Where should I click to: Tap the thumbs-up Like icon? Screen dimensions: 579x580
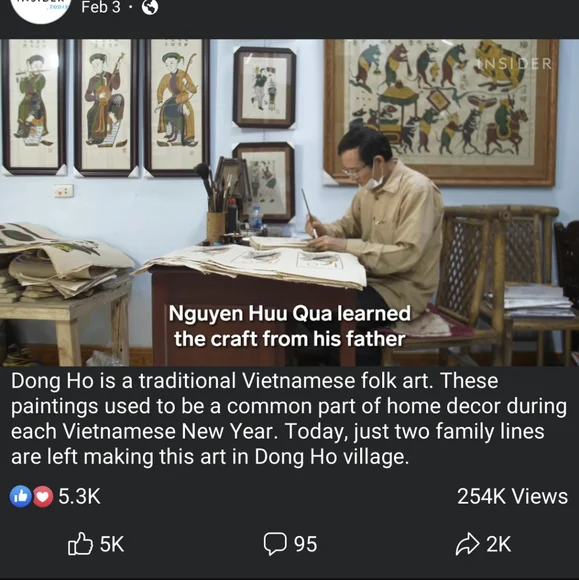80,544
